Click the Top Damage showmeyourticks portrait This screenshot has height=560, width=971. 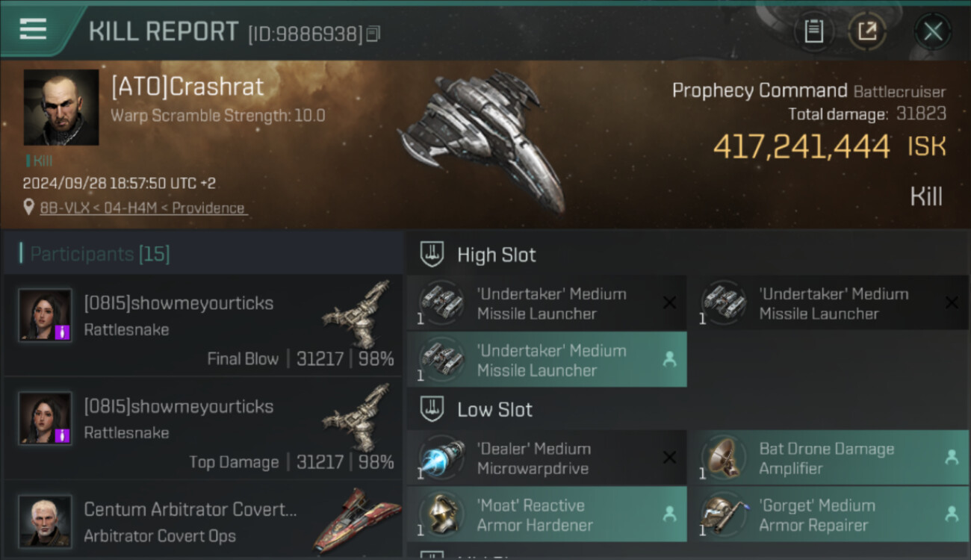pyautogui.click(x=45, y=418)
